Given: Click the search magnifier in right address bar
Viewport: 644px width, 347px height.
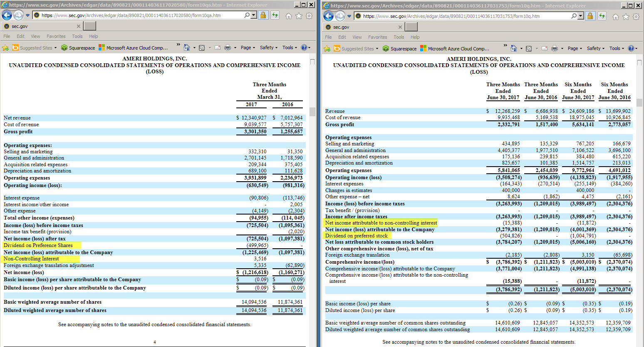Looking at the screenshot, I should click(574, 16).
